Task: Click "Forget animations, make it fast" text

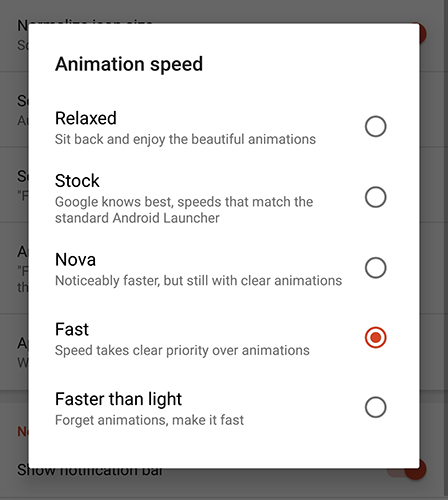Action: click(149, 420)
